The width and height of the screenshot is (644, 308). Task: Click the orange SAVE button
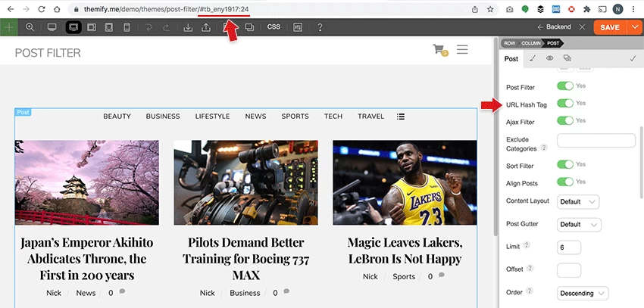click(609, 27)
